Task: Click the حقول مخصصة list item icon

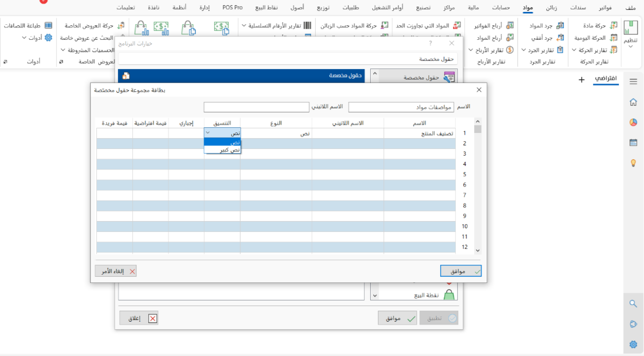Action: coord(449,77)
